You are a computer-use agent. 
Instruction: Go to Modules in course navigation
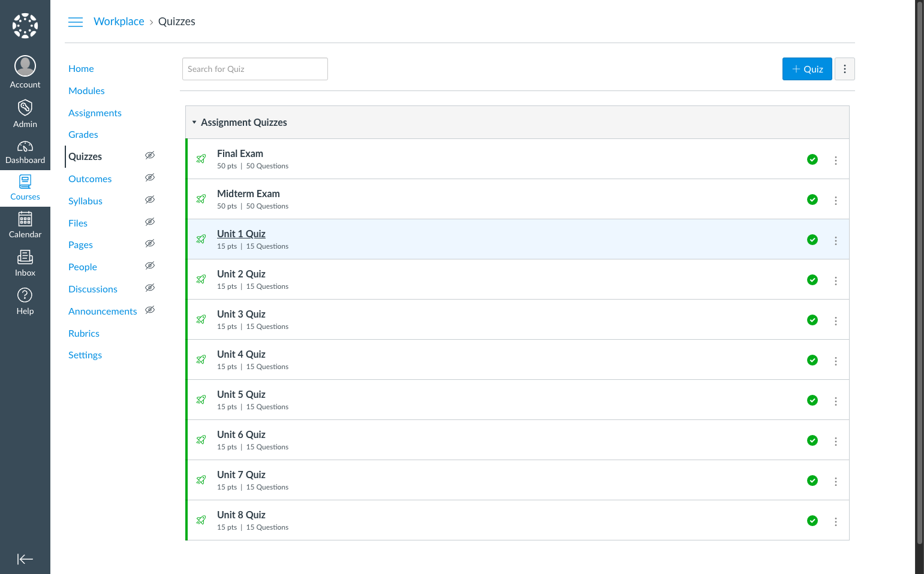(86, 91)
